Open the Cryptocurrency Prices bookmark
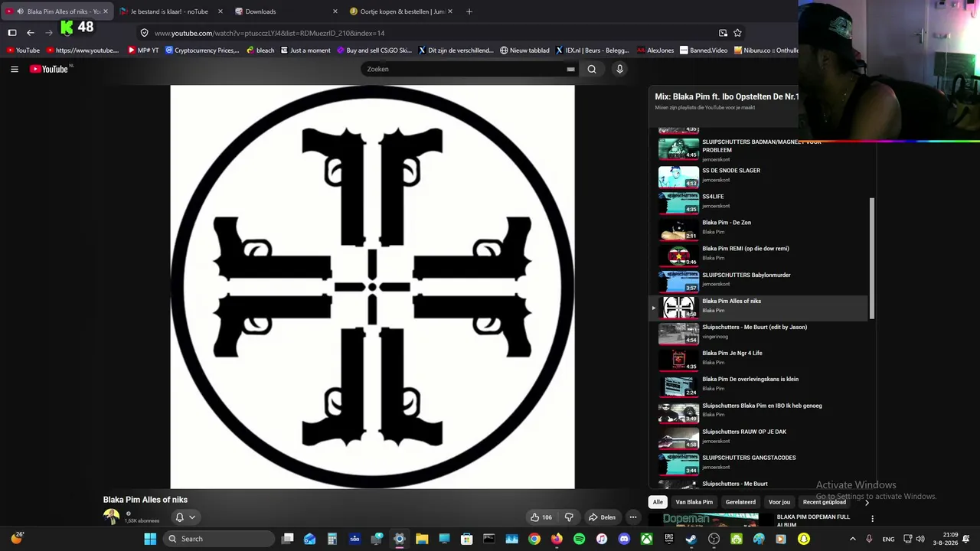This screenshot has width=980, height=551. pos(202,51)
